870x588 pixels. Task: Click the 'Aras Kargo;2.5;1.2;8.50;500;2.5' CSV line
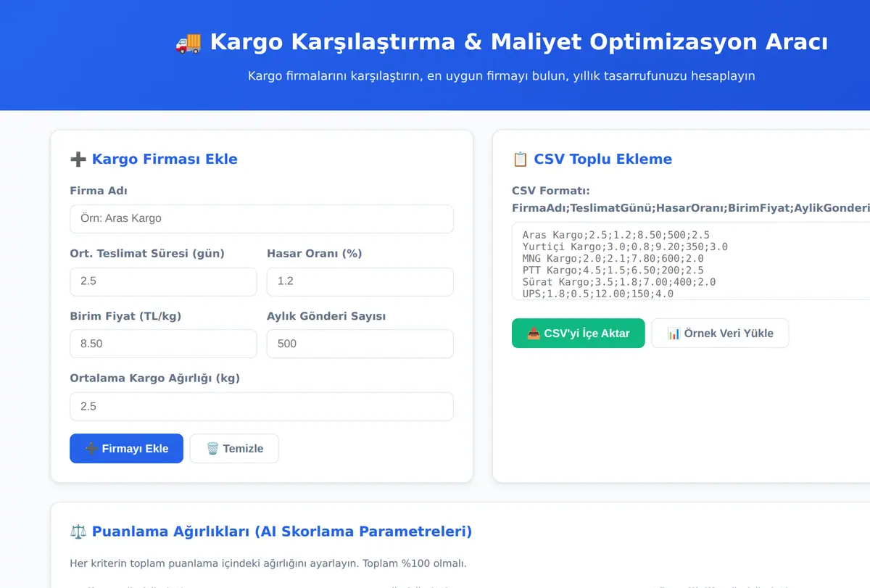tap(616, 235)
